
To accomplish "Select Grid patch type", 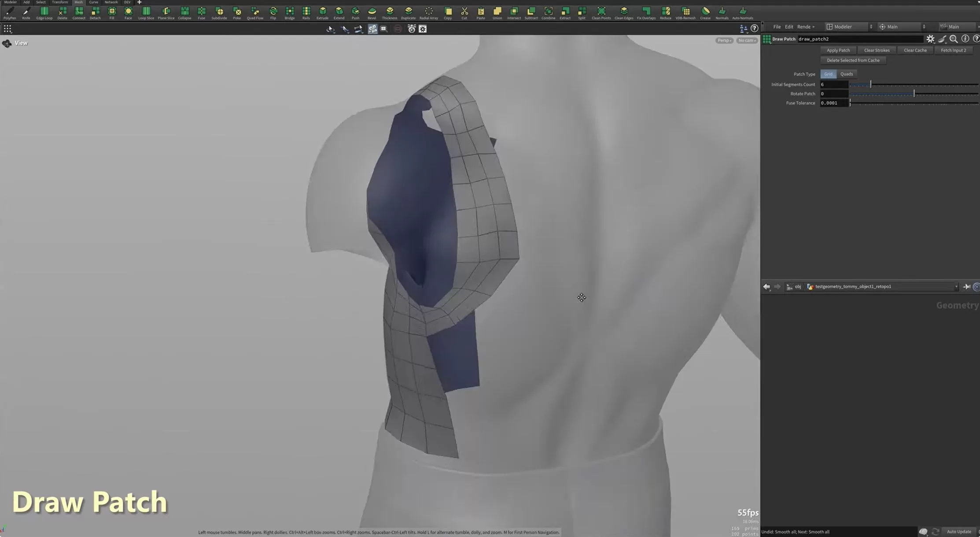I will [828, 74].
